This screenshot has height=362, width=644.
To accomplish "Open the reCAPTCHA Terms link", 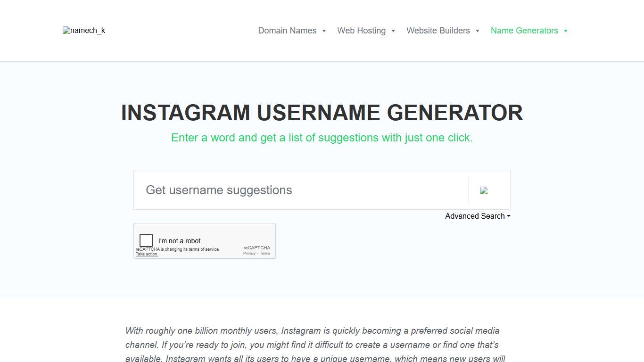I will point(265,253).
